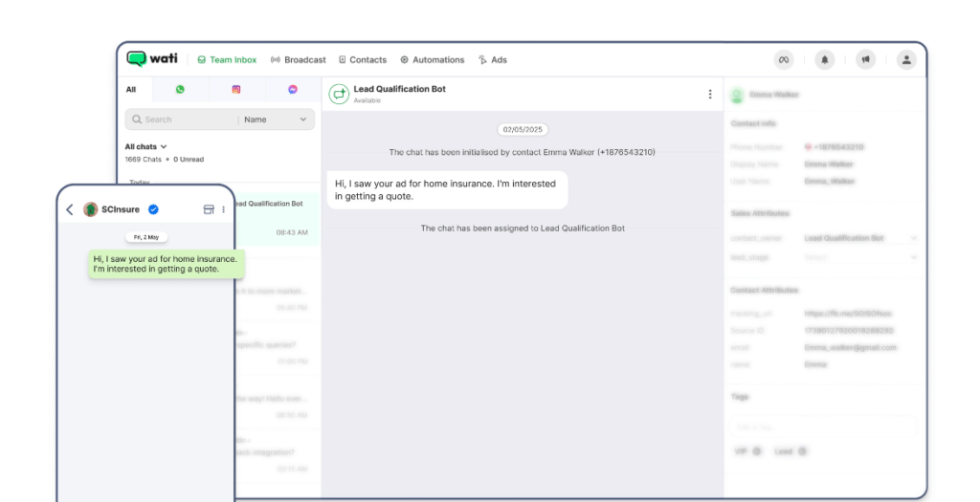Open the notifications bell
The image size is (980, 502).
click(824, 59)
